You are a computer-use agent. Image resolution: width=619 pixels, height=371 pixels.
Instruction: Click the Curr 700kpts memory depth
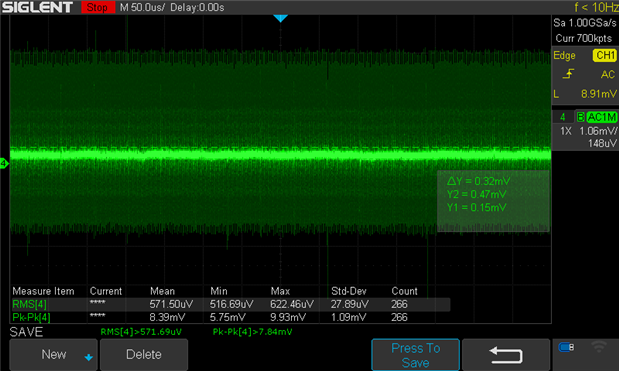point(584,38)
